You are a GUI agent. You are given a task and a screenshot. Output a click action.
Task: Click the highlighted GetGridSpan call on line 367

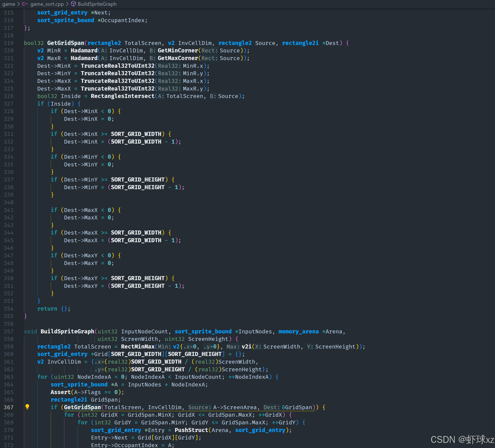pos(82,407)
